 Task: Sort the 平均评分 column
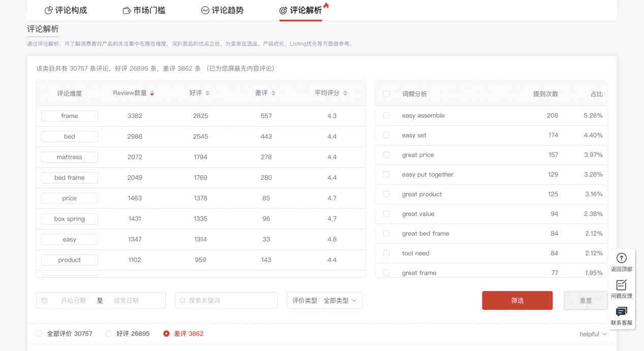345,93
